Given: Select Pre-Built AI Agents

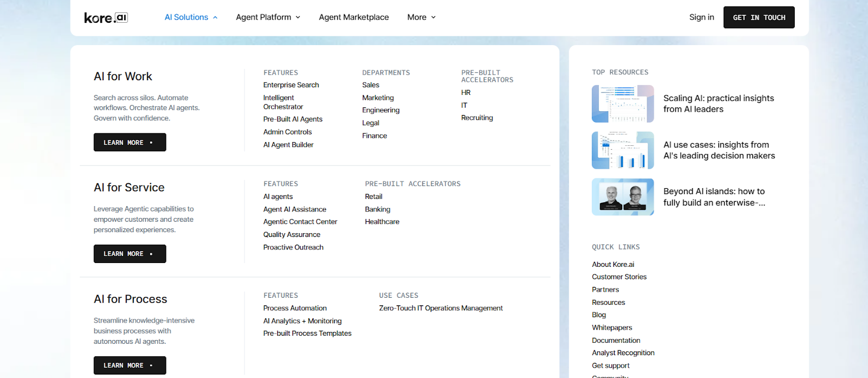Looking at the screenshot, I should pyautogui.click(x=293, y=119).
